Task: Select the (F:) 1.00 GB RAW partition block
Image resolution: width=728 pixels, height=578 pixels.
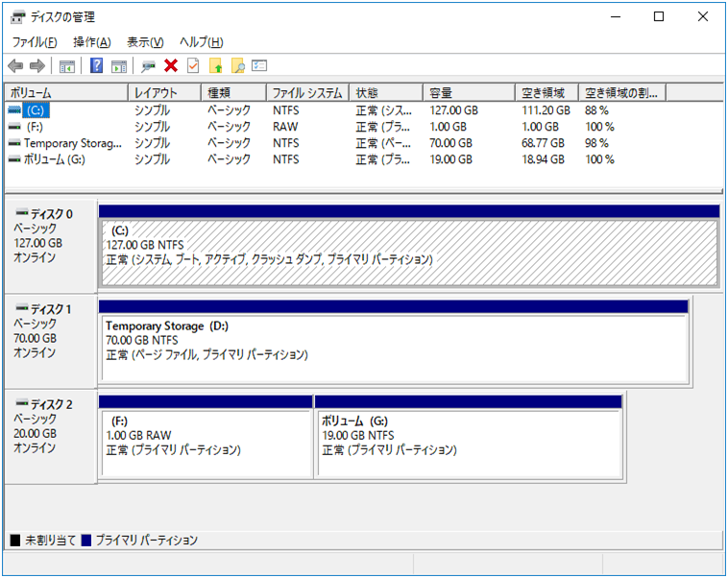Action: click(206, 442)
